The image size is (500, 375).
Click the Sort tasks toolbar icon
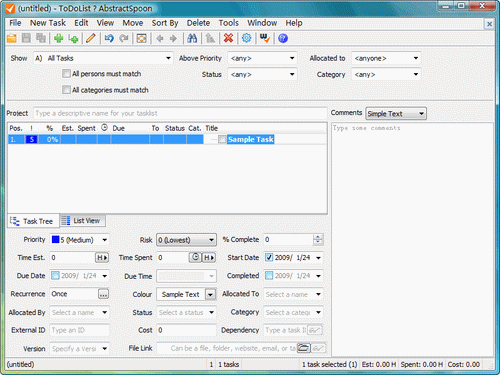pyautogui.click(x=210, y=38)
